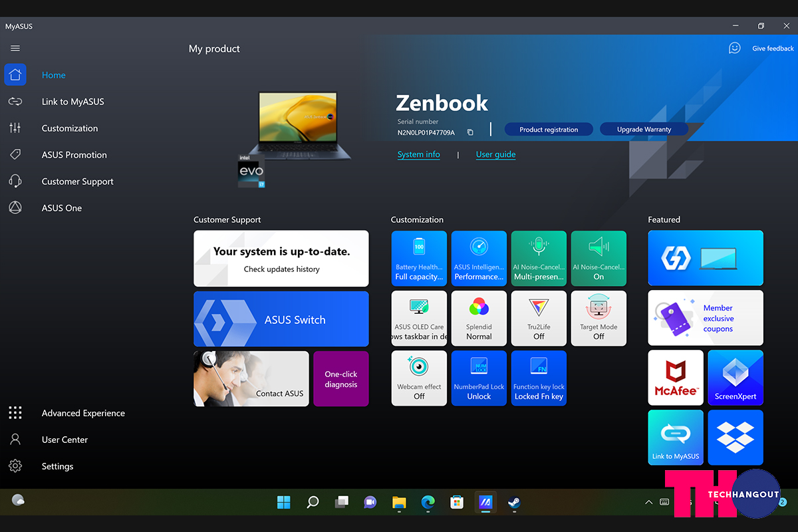
Task: Click the Give feedback smiley icon
Action: tap(735, 48)
